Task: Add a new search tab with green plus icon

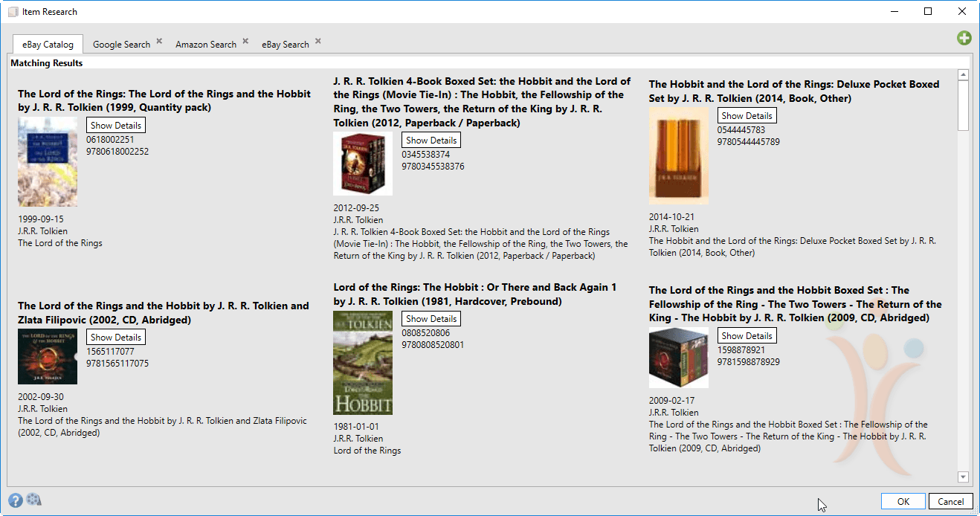Action: coord(964,38)
